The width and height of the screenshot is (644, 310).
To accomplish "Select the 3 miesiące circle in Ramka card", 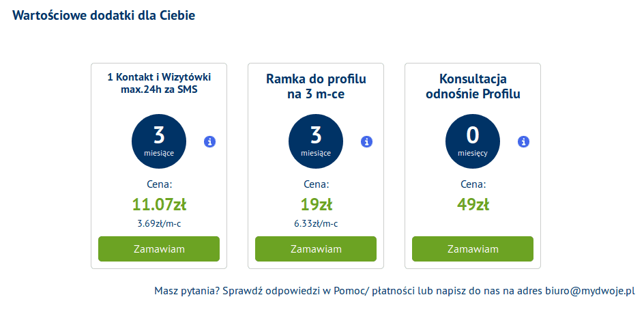I will click(316, 141).
